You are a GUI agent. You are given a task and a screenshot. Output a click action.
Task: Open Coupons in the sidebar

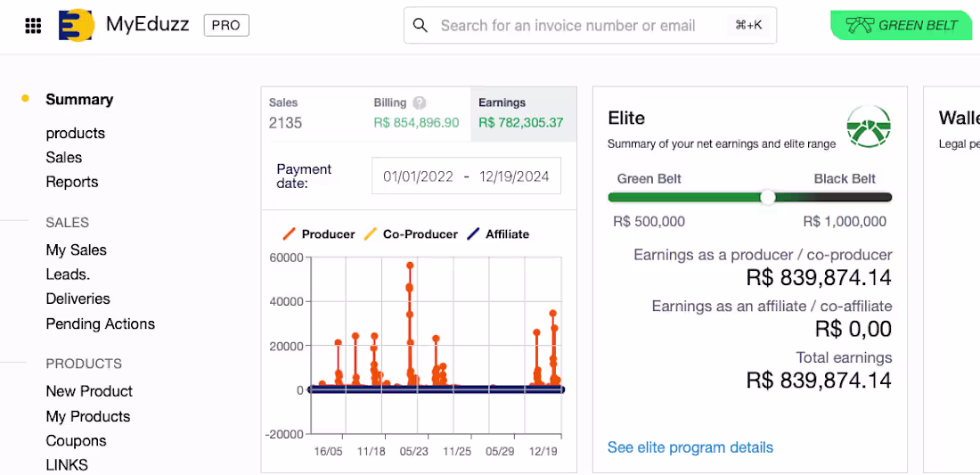point(77,440)
